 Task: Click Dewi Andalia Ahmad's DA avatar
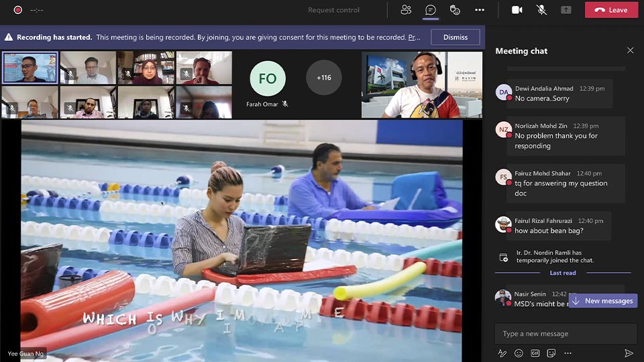(x=504, y=93)
